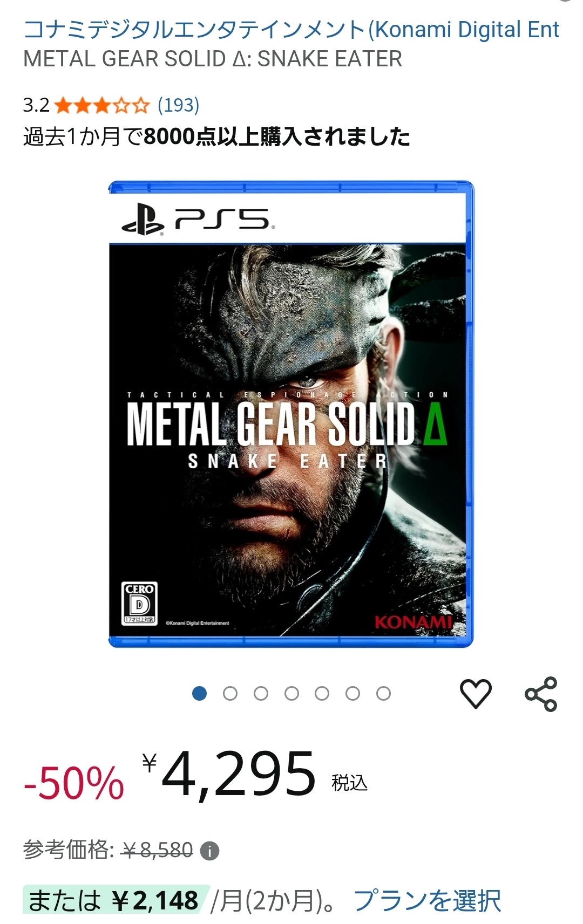Open star rating breakdown
The height and width of the screenshot is (924, 583).
[x=101, y=105]
